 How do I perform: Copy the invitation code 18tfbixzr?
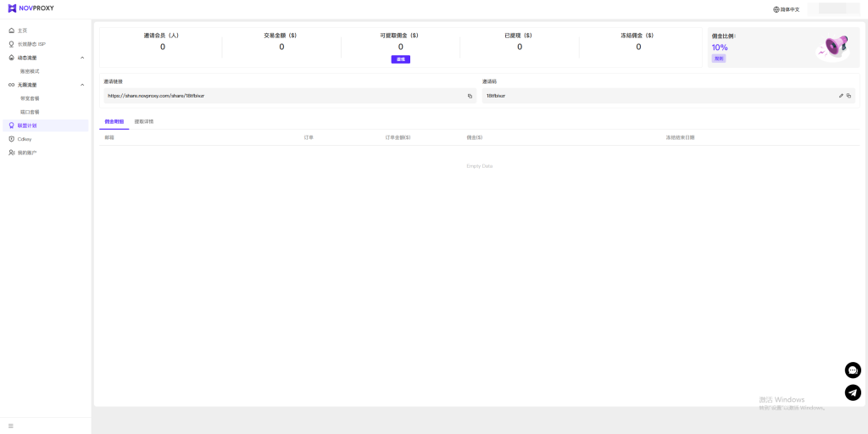click(849, 96)
